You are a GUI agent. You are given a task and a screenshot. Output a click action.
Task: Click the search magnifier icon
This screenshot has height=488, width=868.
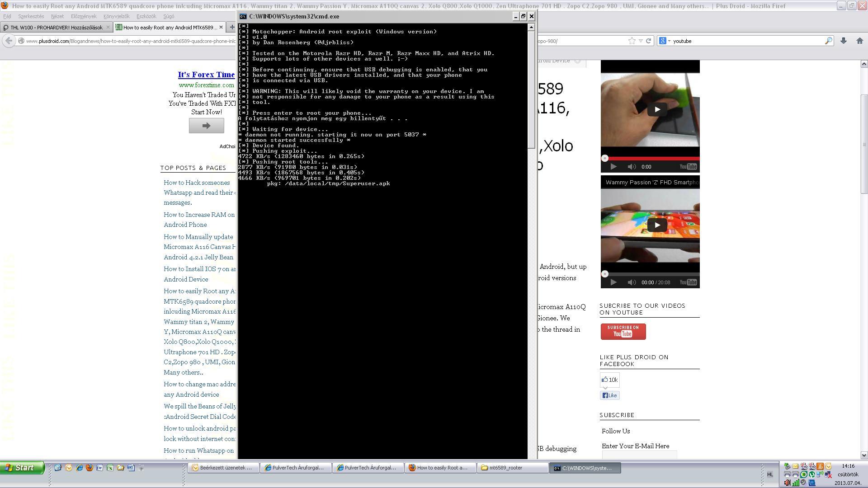coord(828,41)
